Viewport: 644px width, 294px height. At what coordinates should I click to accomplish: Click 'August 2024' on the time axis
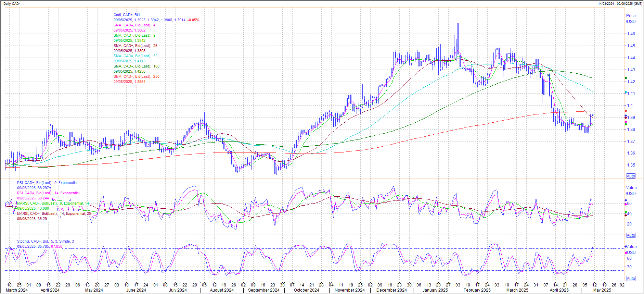[x=222, y=290]
